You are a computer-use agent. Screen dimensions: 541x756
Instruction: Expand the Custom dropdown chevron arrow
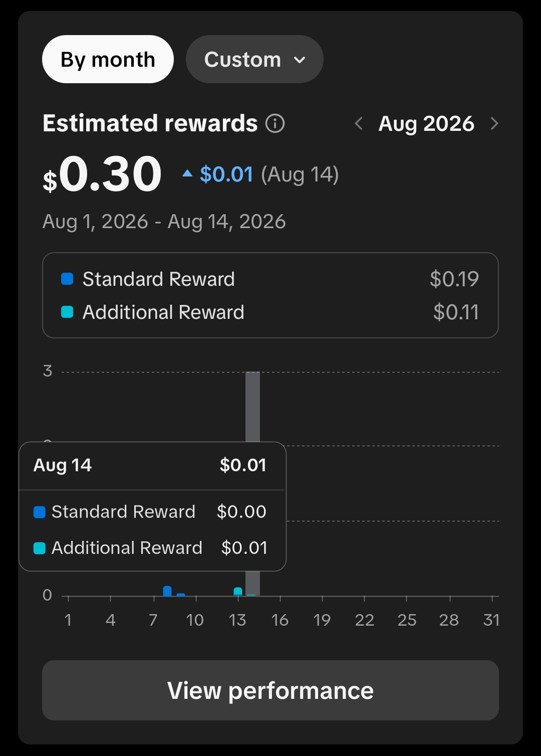pos(300,60)
